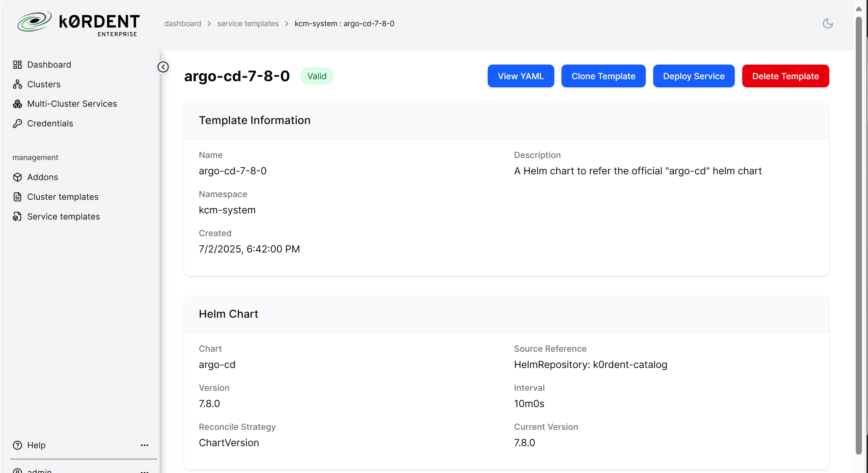868x473 pixels.
Task: Click the Valid status badge
Action: [317, 76]
